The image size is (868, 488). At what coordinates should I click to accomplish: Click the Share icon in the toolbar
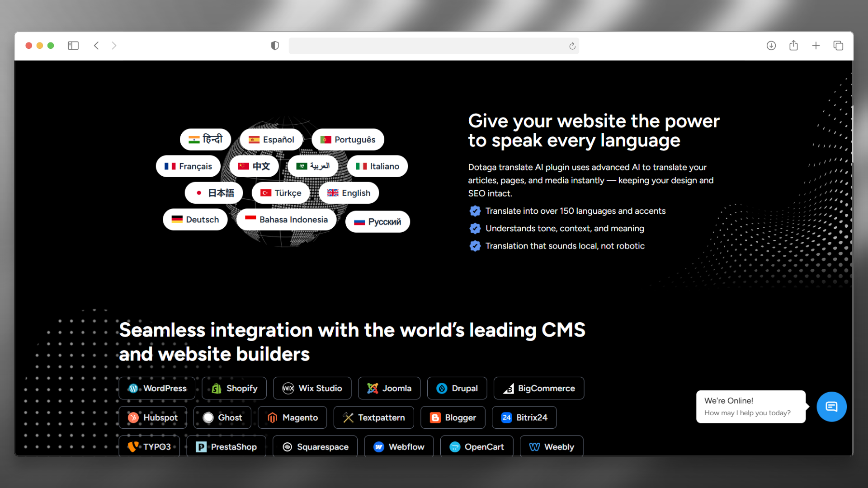793,45
